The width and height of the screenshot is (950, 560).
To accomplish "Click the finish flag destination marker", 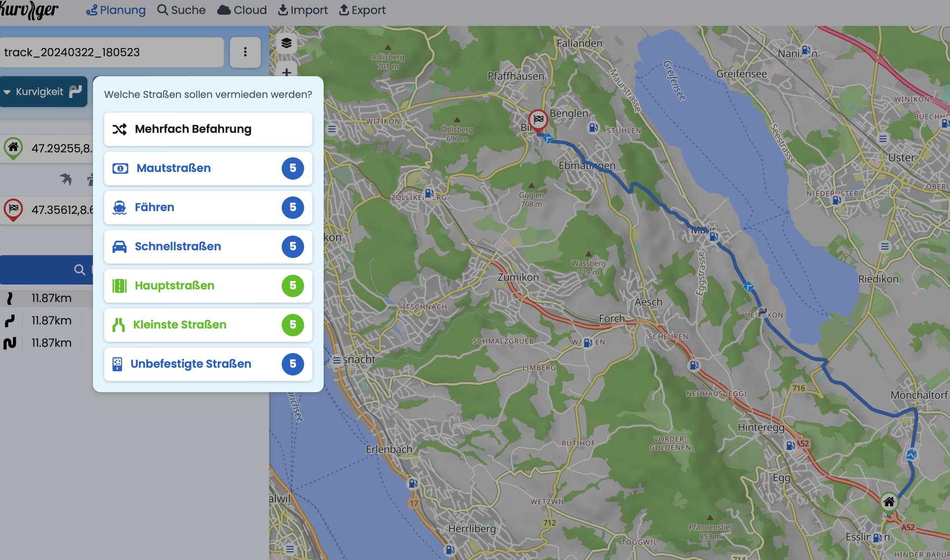I will click(x=538, y=120).
